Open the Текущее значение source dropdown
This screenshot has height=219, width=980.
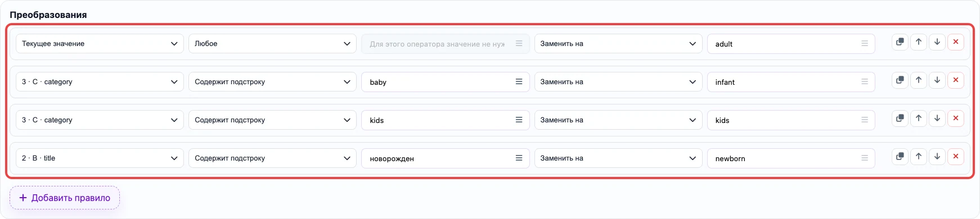[x=100, y=44]
